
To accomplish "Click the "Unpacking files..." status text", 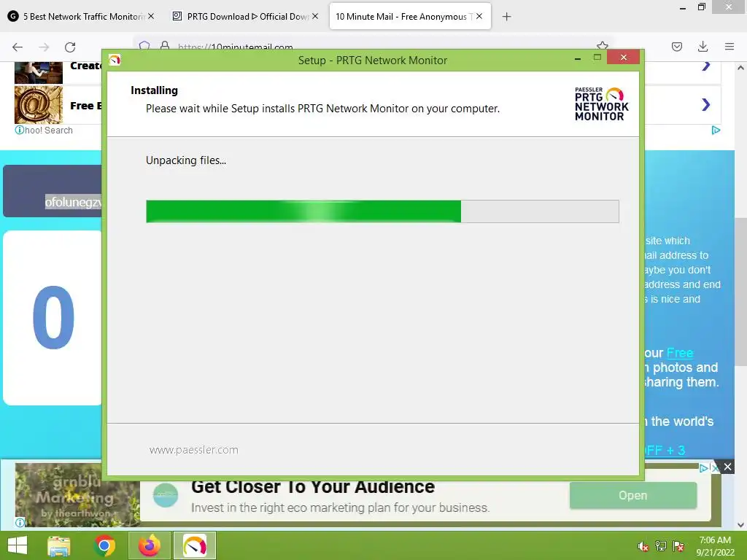I will point(186,160).
